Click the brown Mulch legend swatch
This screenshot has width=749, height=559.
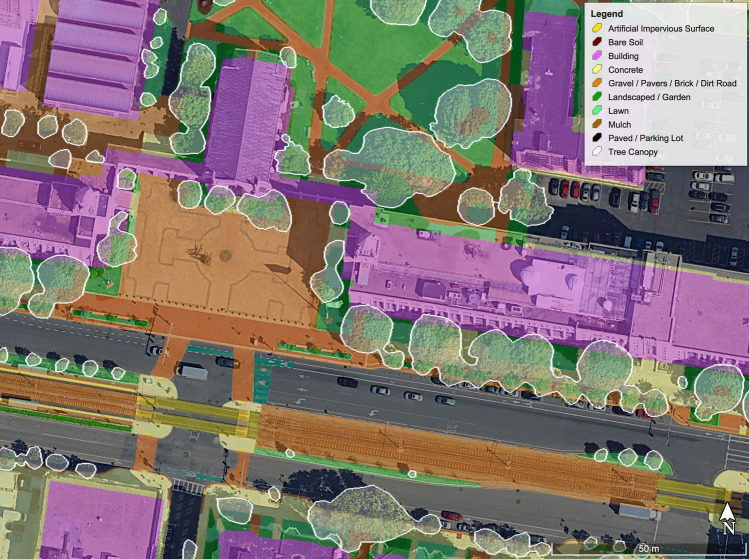(x=597, y=125)
